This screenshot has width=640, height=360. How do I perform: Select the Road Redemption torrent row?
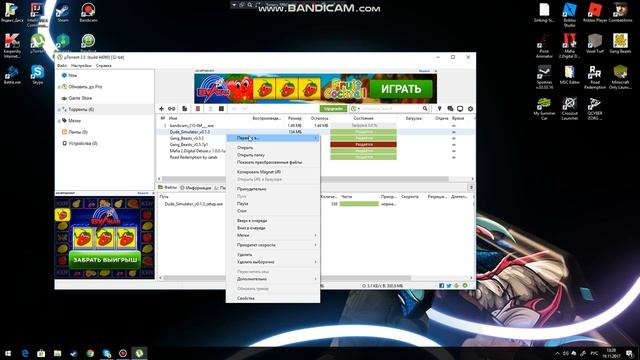[193, 157]
